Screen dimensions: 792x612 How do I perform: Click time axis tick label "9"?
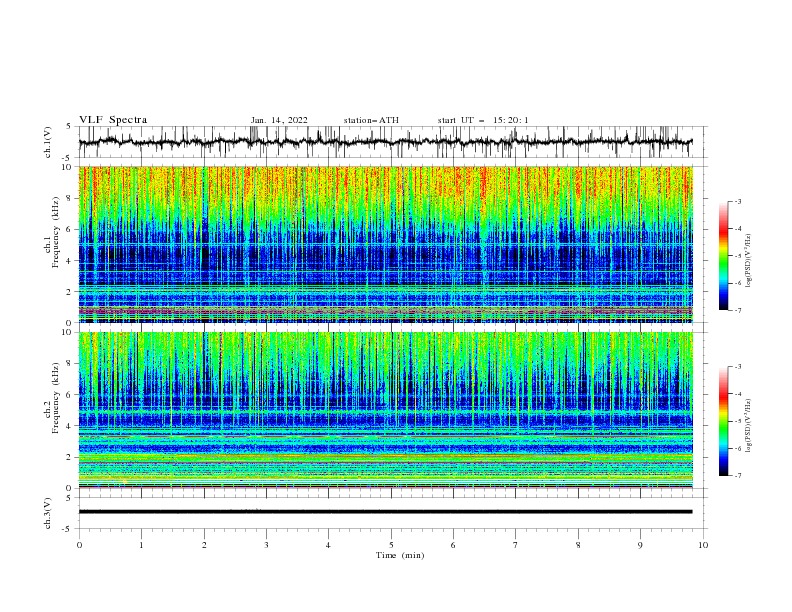(x=640, y=545)
